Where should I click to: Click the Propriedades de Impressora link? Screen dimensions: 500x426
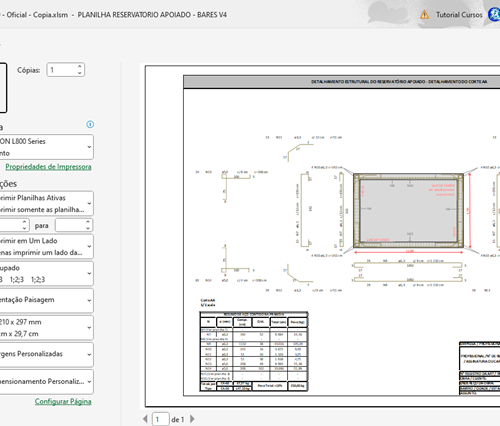[48, 167]
